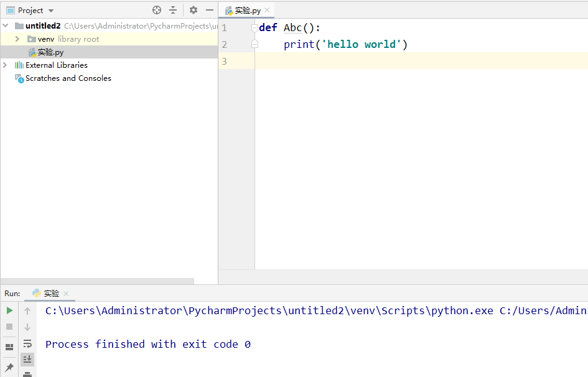Click the print call in line 2
The image size is (588, 377).
[299, 44]
